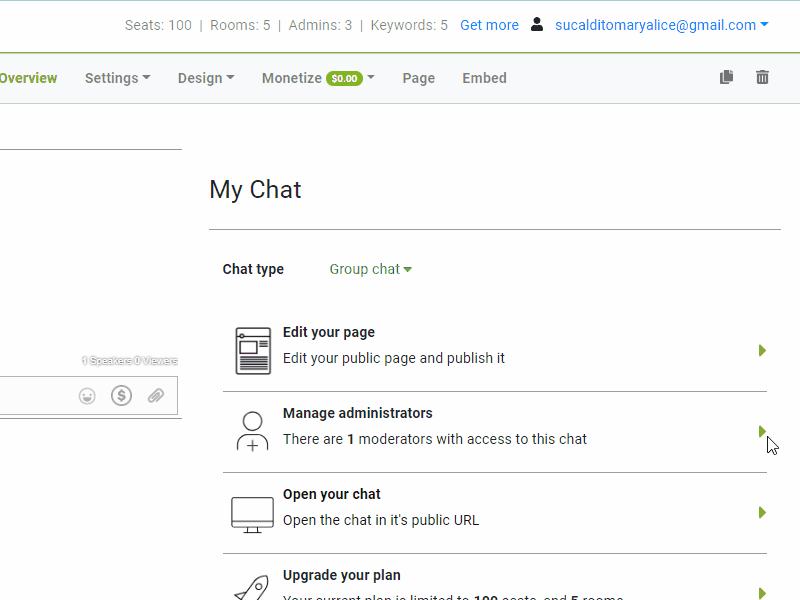The image size is (800, 600).
Task: Attach a file with the paperclip icon
Action: [x=155, y=396]
